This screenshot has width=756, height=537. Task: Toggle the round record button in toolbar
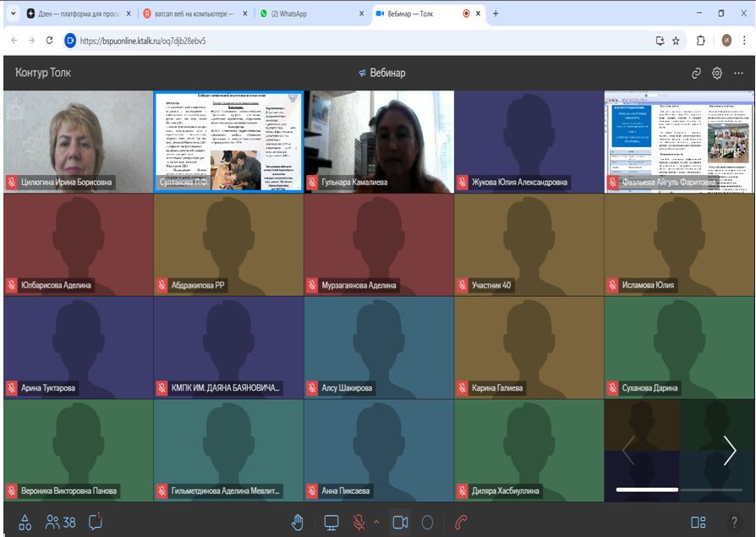coord(428,523)
